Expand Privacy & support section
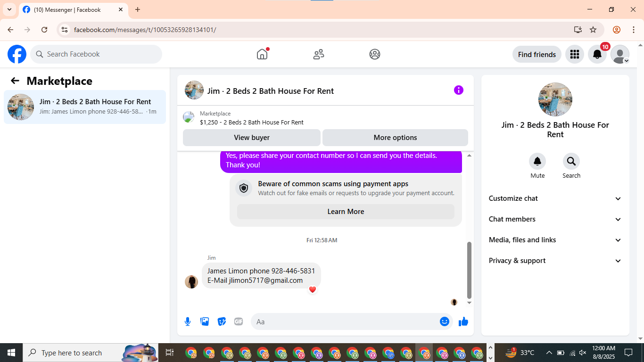This screenshot has width=644, height=362. click(555, 261)
